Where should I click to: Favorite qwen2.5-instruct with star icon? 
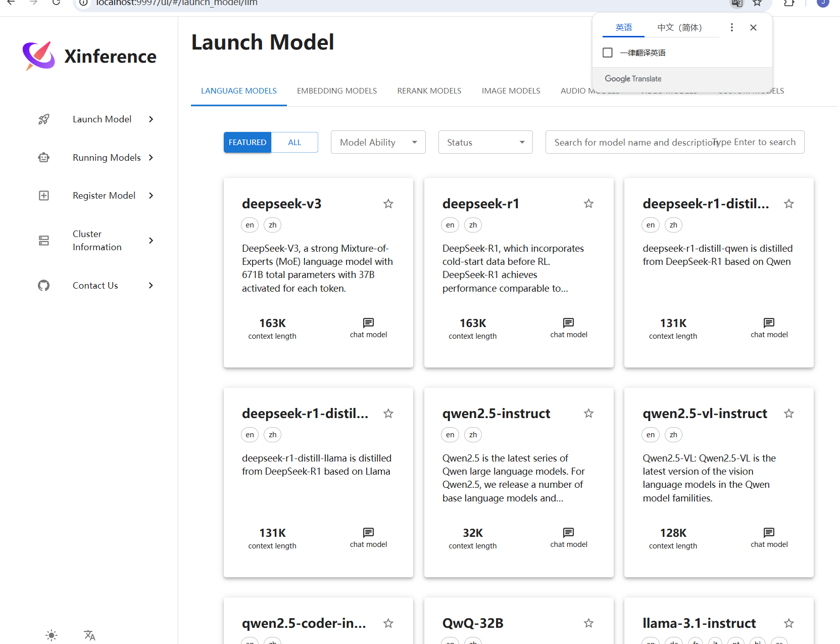588,413
